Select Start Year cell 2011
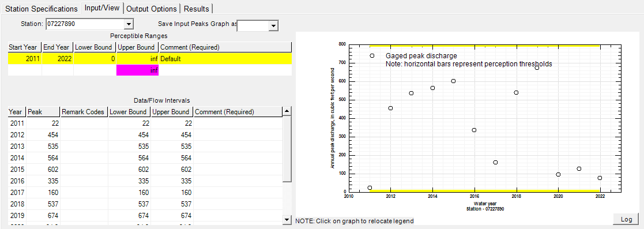644x229 pixels. [25, 59]
